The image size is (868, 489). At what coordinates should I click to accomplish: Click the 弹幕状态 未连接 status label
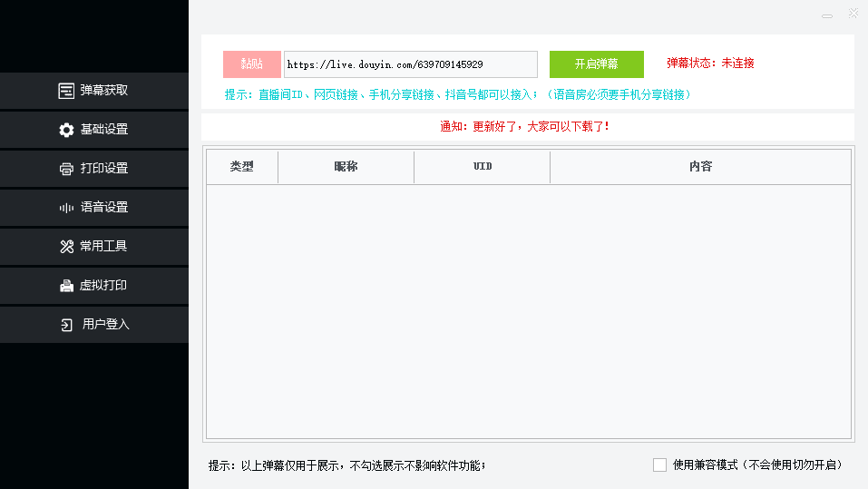pyautogui.click(x=710, y=64)
